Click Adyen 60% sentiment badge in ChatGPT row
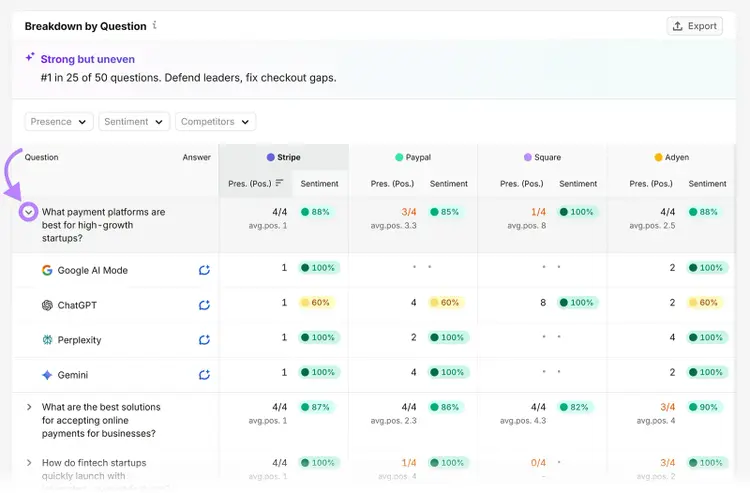Viewport: 750px width, 493px height. 704,303
